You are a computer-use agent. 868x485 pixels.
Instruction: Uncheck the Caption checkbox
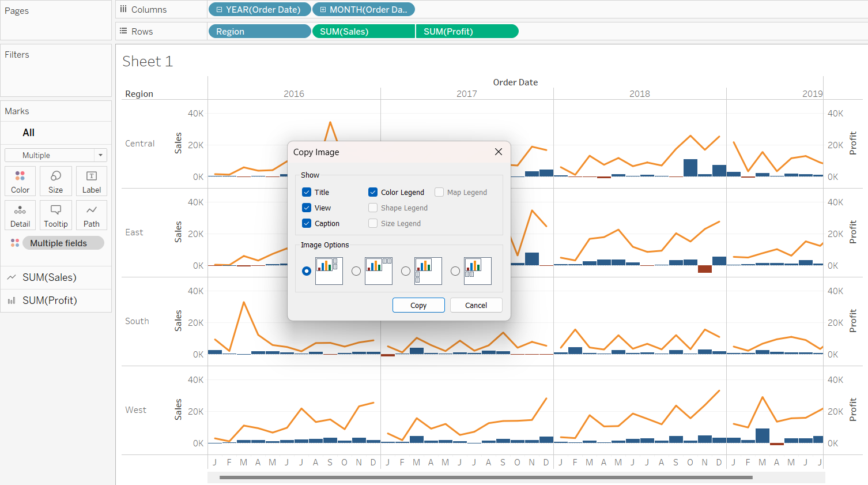click(307, 223)
